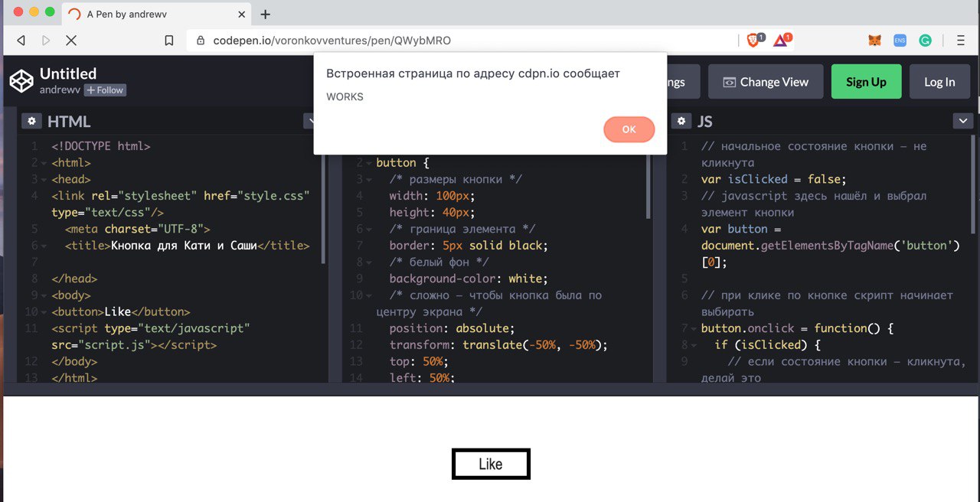The image size is (980, 502).
Task: Click the lock icon in address bar
Action: 201,41
